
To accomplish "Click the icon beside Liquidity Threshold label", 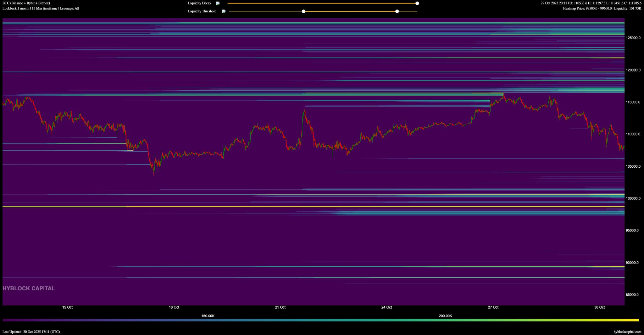I will click(x=224, y=11).
